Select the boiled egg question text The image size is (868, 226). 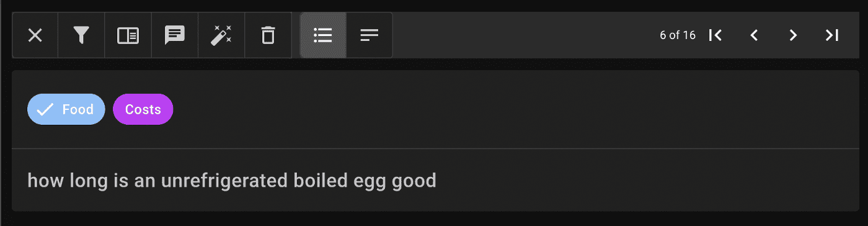(x=232, y=181)
